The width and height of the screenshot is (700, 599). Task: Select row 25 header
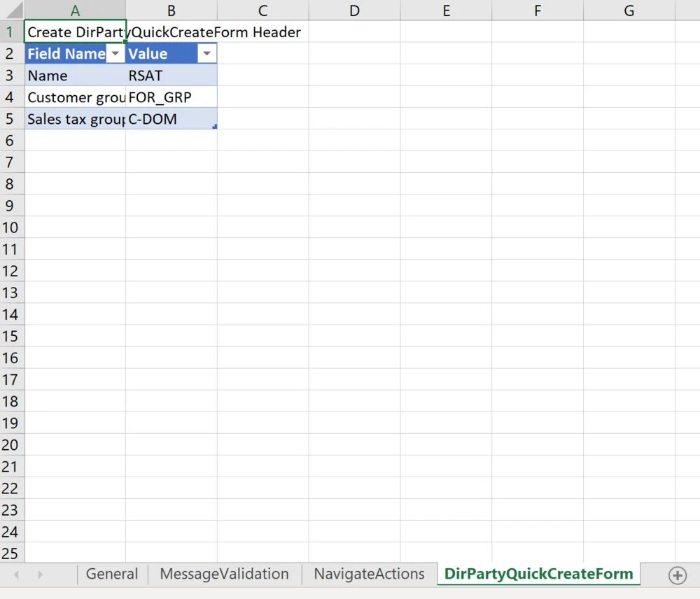coord(11,554)
